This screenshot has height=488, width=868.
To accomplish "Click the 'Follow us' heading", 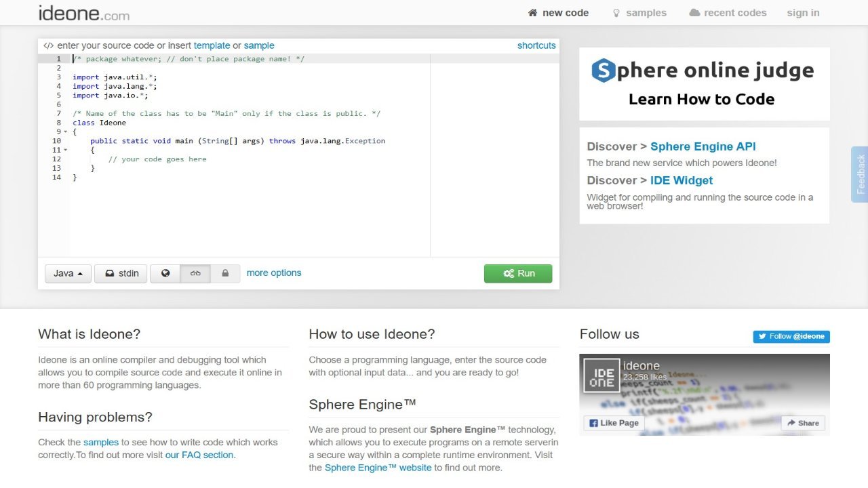I will click(x=610, y=334).
